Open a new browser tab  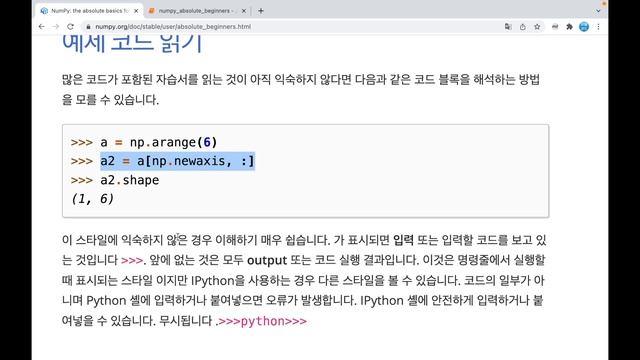tap(261, 11)
